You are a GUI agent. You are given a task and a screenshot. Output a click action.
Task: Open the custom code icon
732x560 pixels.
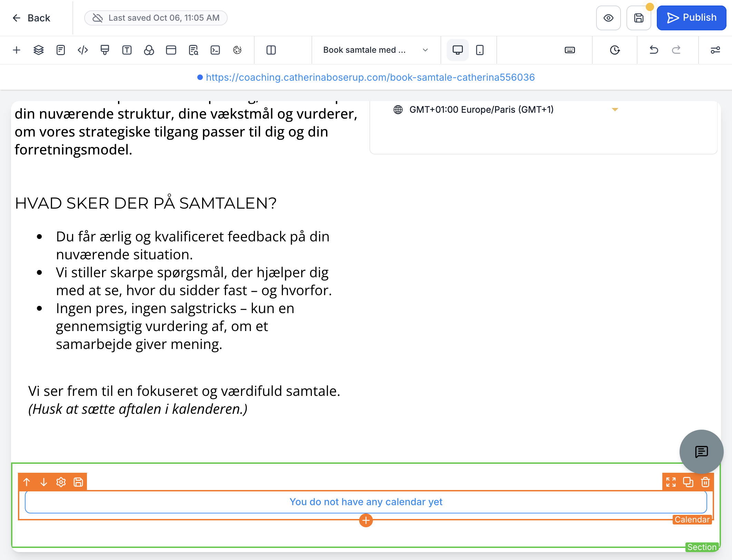[83, 50]
